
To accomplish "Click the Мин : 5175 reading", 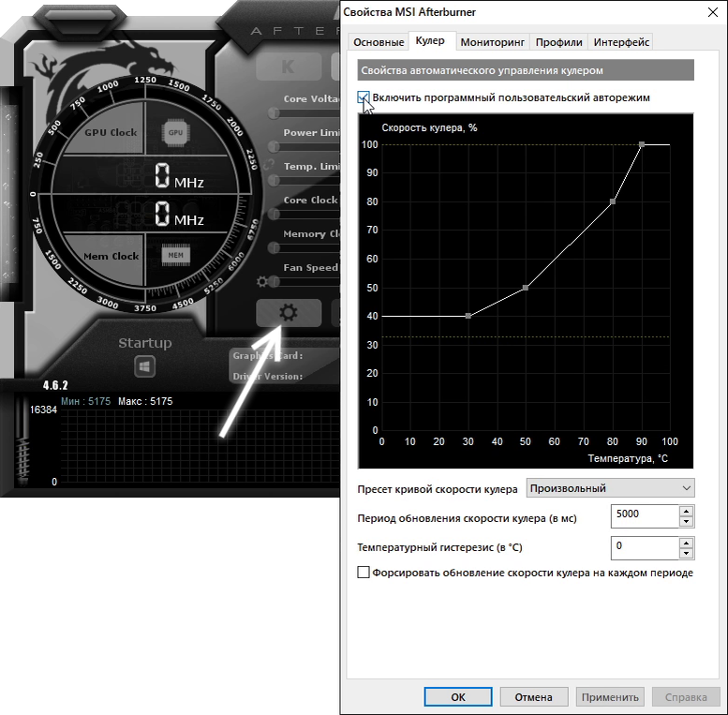I will pyautogui.click(x=86, y=402).
